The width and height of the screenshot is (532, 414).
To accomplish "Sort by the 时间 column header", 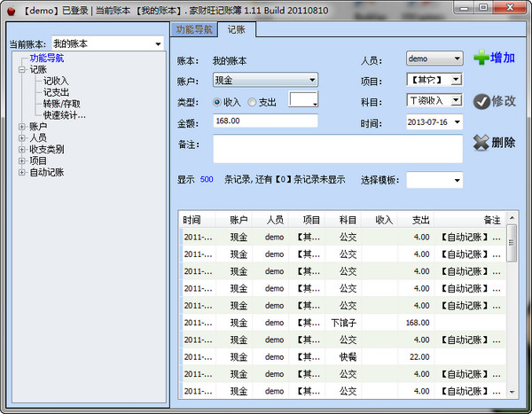I will click(x=198, y=220).
